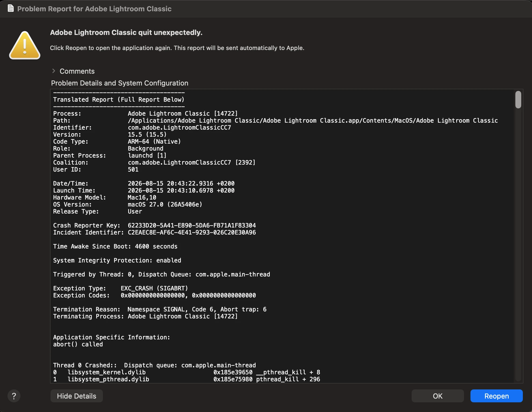The width and height of the screenshot is (532, 412).
Task: Click the libsystem_pthread.dylib stack frame line
Action: point(186,379)
